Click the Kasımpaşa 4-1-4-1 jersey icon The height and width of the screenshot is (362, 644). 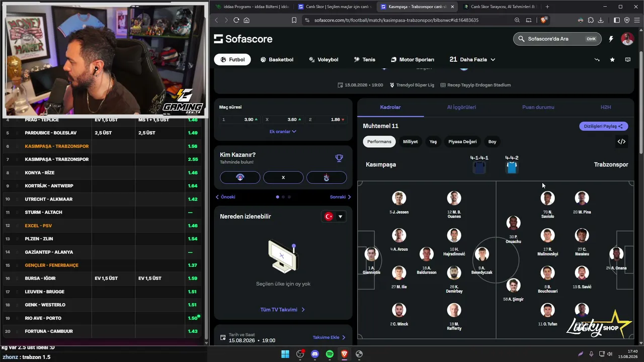[479, 168]
